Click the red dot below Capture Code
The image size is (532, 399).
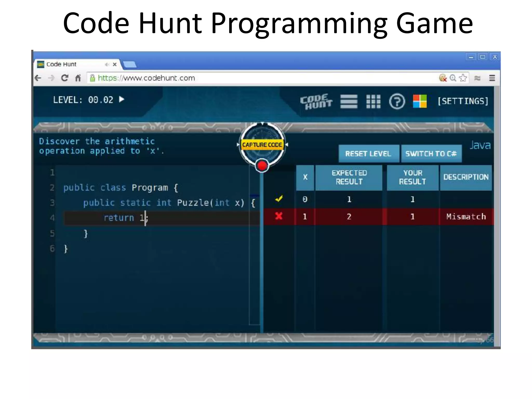tap(262, 165)
